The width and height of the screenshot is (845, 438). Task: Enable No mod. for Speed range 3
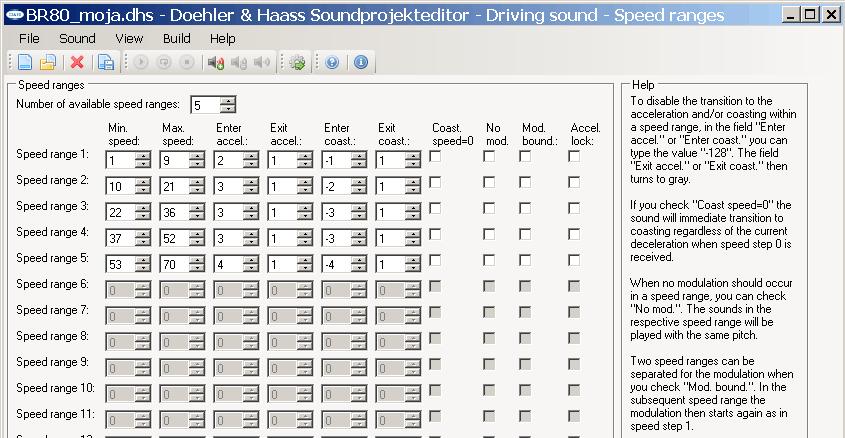pos(489,208)
